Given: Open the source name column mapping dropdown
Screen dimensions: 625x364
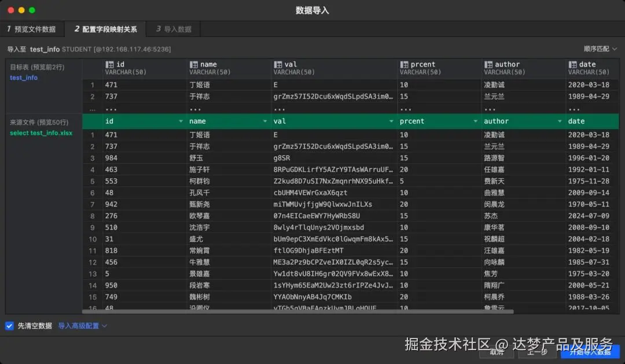Looking at the screenshot, I should 265,121.
